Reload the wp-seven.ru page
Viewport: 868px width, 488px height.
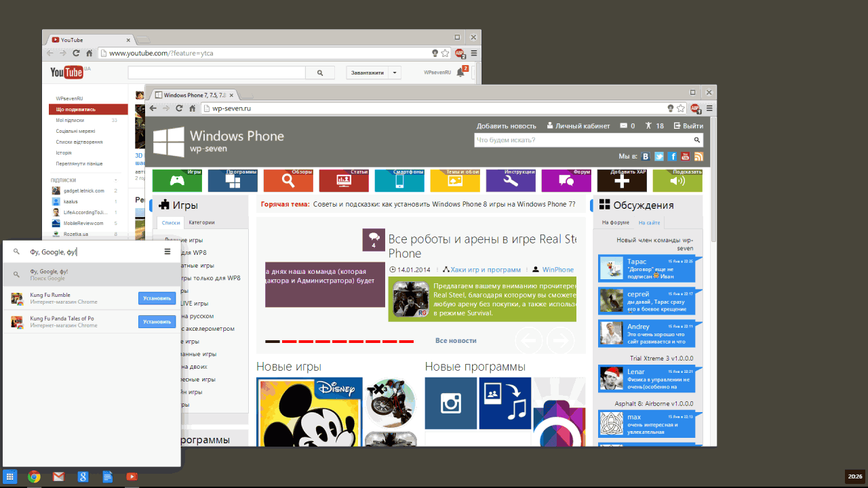(180, 108)
